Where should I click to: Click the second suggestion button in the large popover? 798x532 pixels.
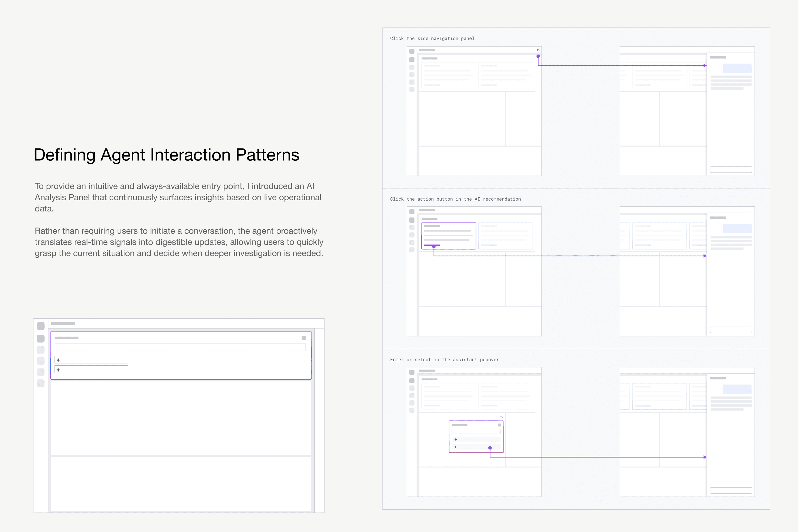[x=92, y=369]
